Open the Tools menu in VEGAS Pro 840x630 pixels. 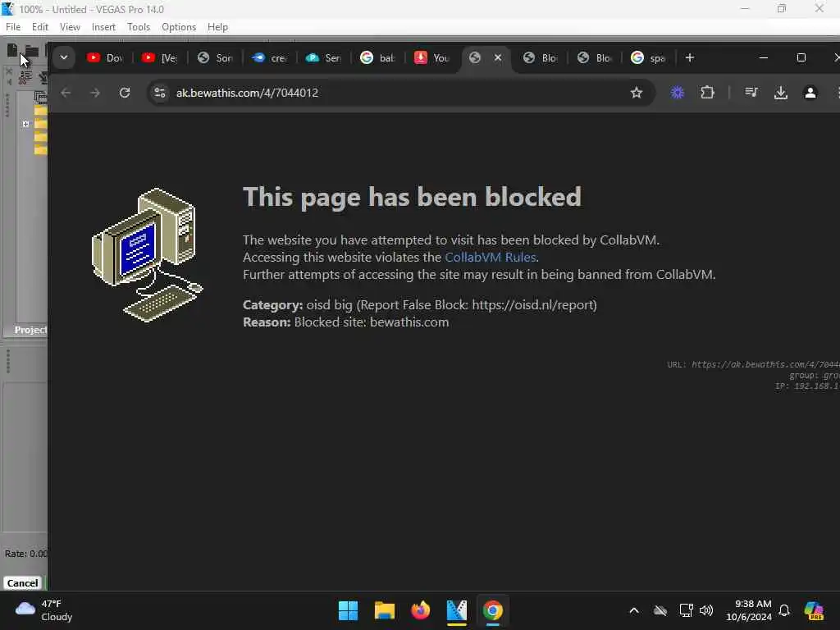point(139,27)
